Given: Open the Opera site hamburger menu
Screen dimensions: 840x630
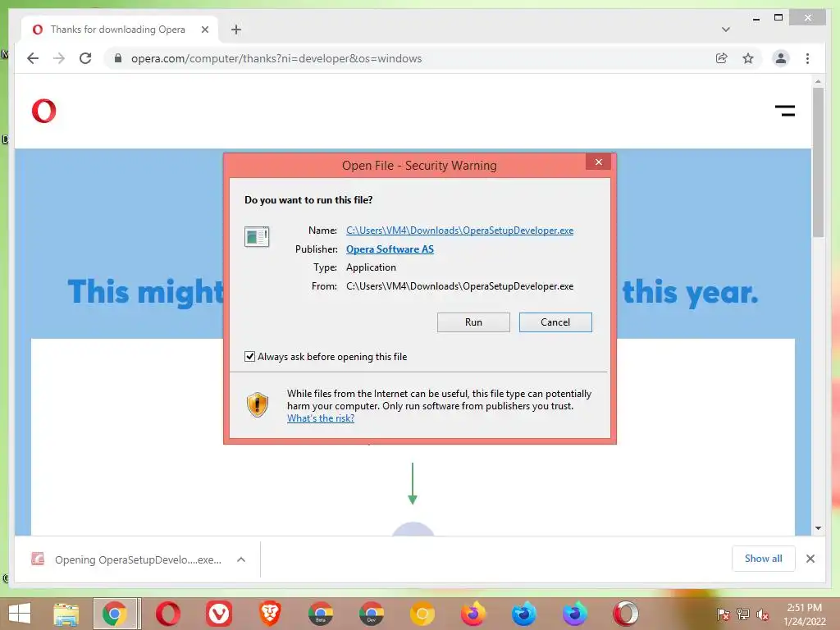Looking at the screenshot, I should pos(785,111).
